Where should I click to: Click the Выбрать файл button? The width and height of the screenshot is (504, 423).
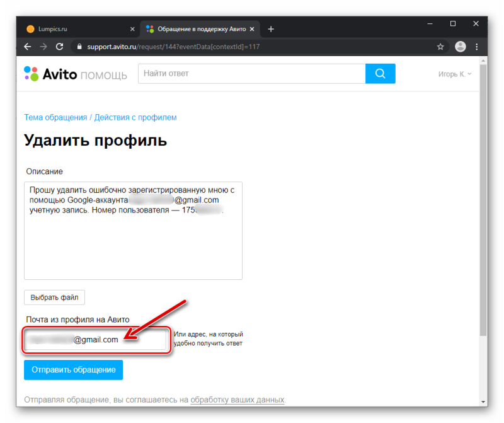pos(54,297)
